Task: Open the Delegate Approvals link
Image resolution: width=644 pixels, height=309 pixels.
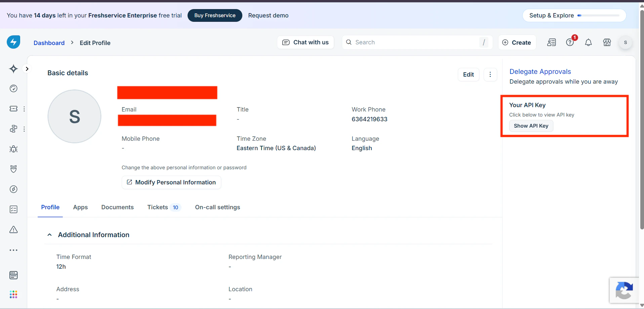Action: pos(540,72)
